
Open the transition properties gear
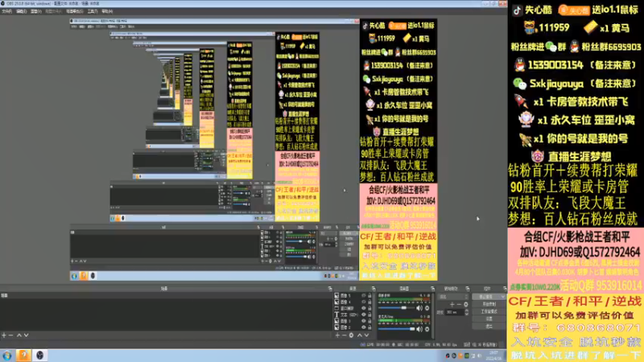pyautogui.click(x=466, y=305)
